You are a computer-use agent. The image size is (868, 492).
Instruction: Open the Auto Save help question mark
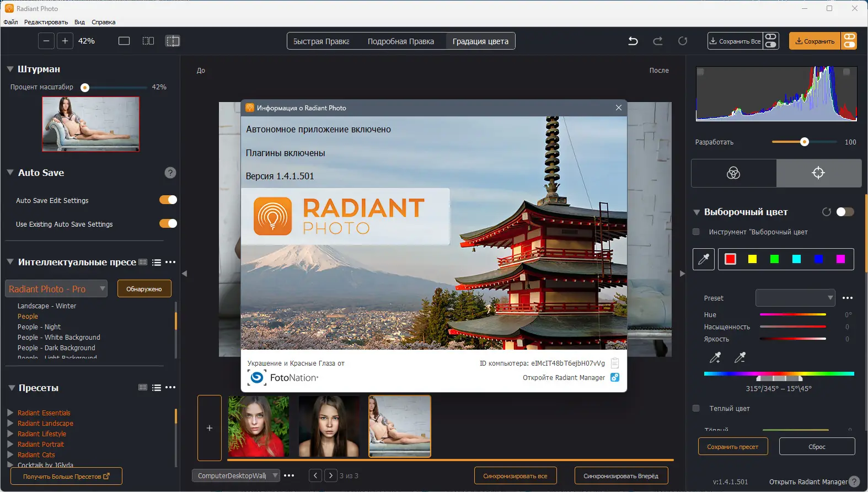coord(170,173)
